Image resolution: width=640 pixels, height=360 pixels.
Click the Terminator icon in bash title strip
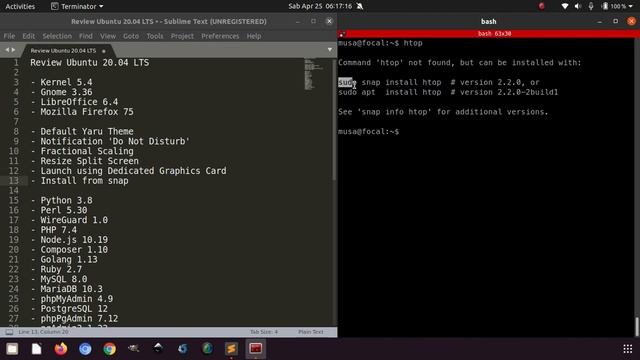pos(342,34)
